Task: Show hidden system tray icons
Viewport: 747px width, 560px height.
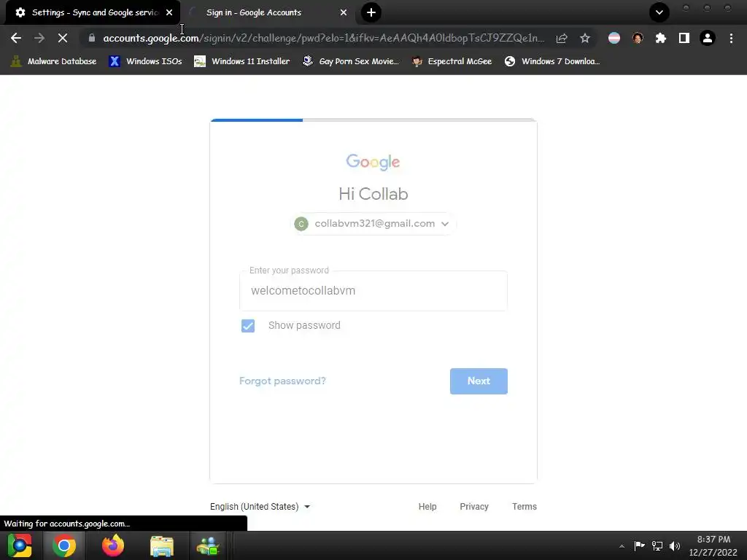Action: [622, 546]
